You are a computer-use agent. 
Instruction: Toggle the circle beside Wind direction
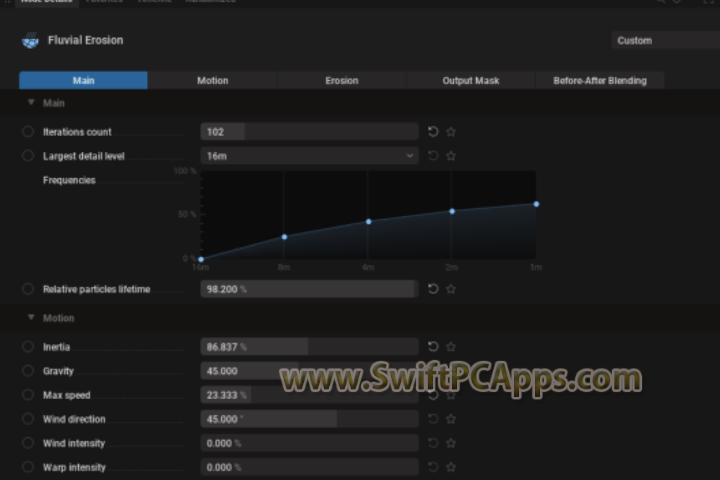[x=28, y=419]
